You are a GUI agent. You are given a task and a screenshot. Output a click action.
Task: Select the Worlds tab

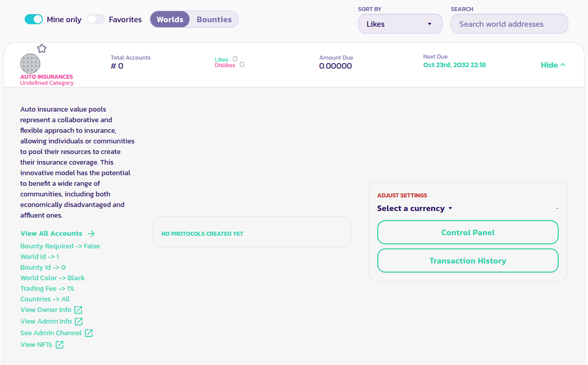[x=170, y=19]
